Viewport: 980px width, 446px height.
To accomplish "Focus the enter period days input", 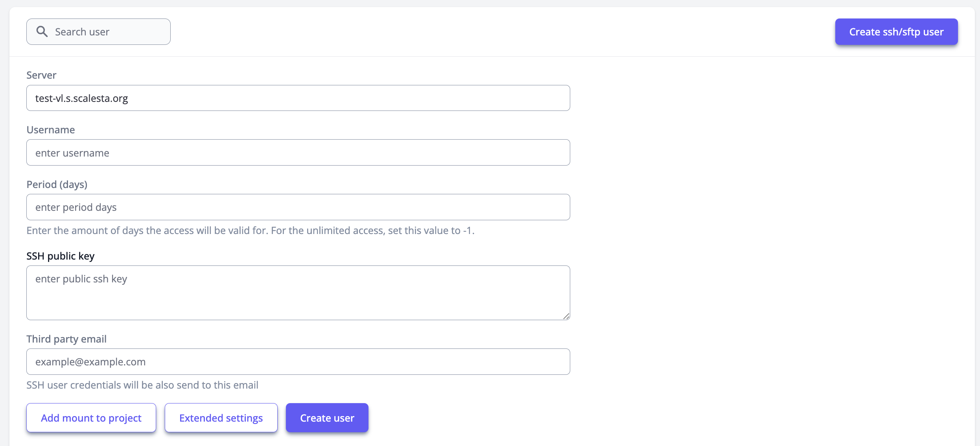I will (x=298, y=207).
